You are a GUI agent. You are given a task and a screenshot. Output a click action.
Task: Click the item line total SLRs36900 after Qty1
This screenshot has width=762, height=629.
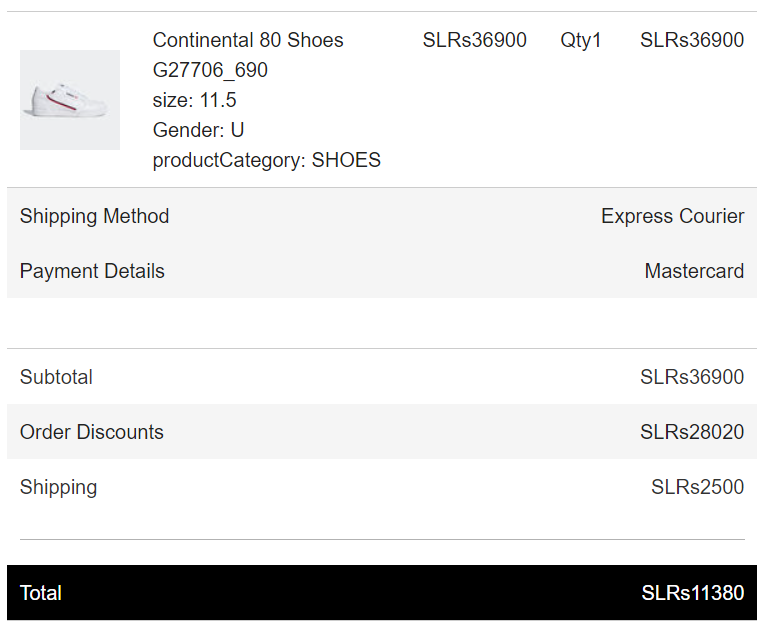(692, 40)
